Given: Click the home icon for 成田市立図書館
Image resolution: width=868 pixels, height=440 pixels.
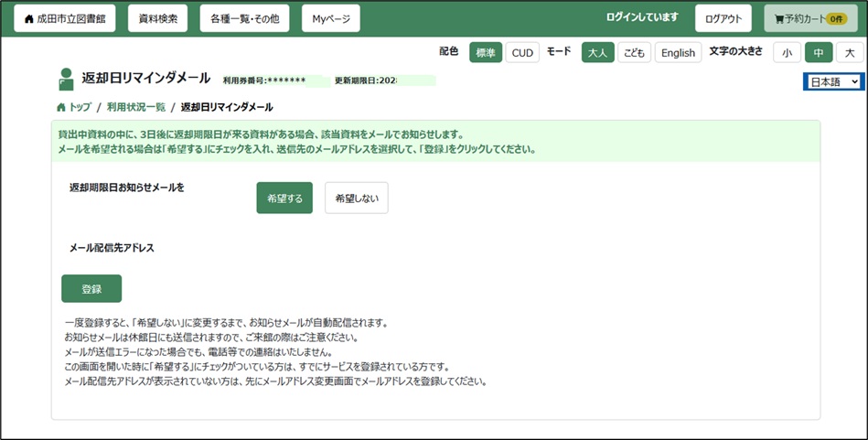Looking at the screenshot, I should coord(28,18).
